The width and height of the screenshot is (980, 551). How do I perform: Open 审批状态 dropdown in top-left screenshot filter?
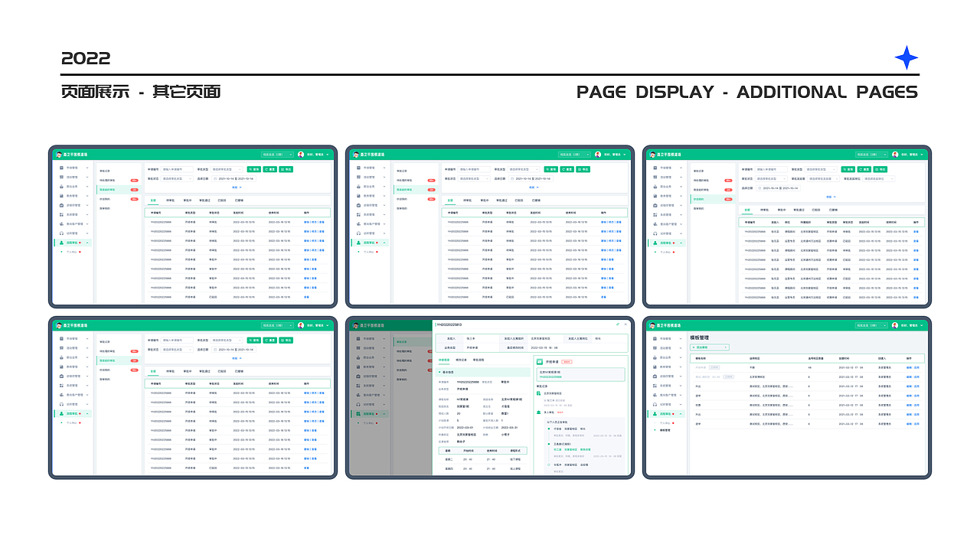(177, 178)
